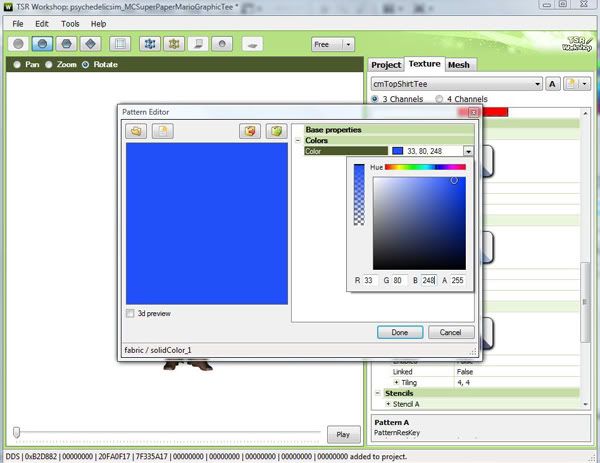Select the Zoom radio button

(x=49, y=65)
